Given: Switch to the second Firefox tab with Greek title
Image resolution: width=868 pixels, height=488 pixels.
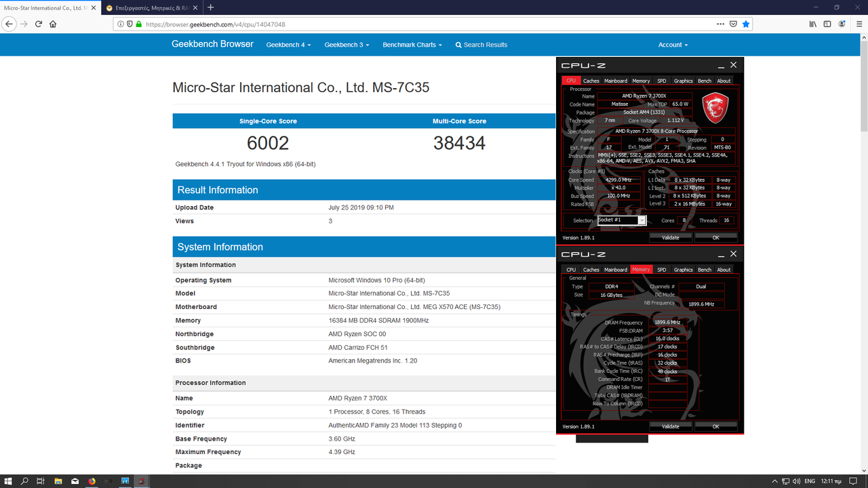Looking at the screenshot, I should [x=151, y=7].
